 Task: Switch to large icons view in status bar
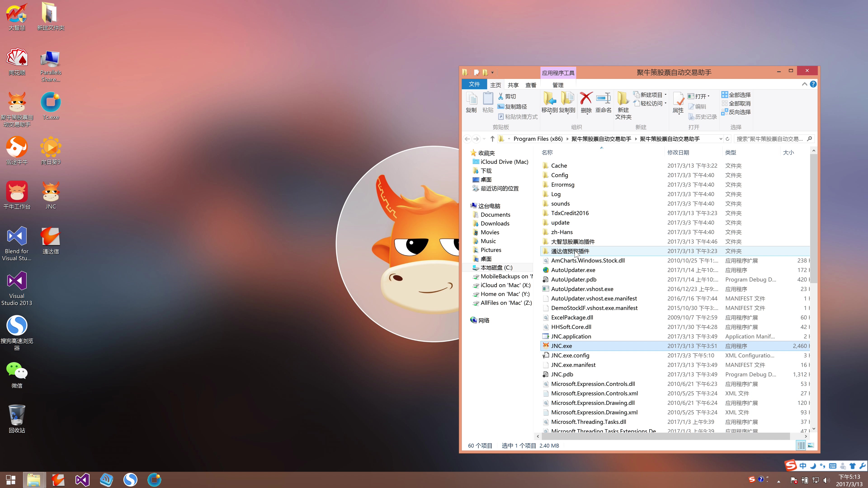click(811, 445)
